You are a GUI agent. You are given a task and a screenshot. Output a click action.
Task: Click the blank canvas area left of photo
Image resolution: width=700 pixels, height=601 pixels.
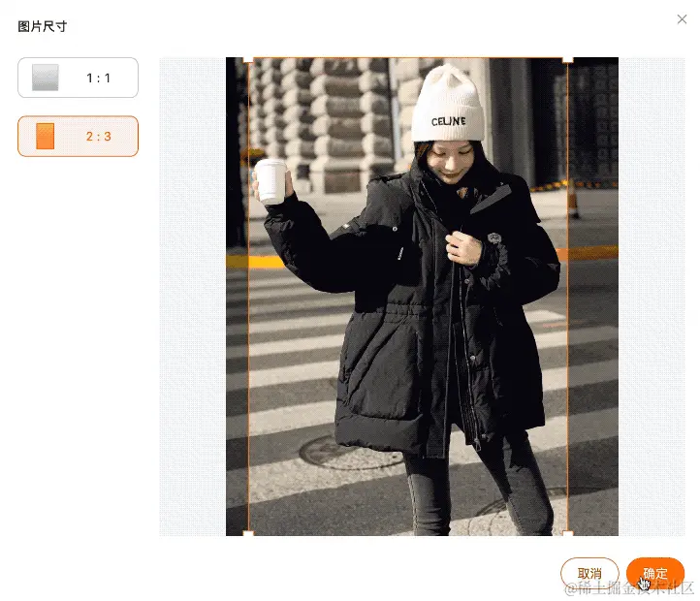click(192, 297)
